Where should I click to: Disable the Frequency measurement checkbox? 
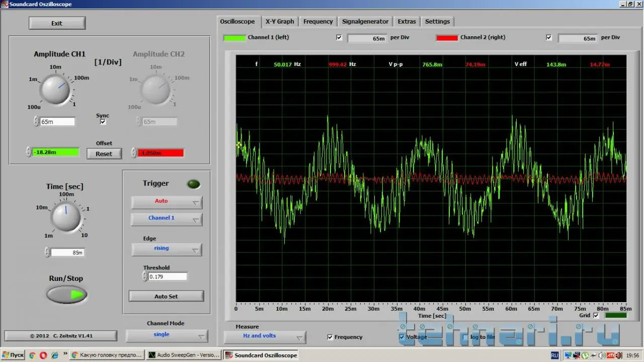tap(330, 337)
